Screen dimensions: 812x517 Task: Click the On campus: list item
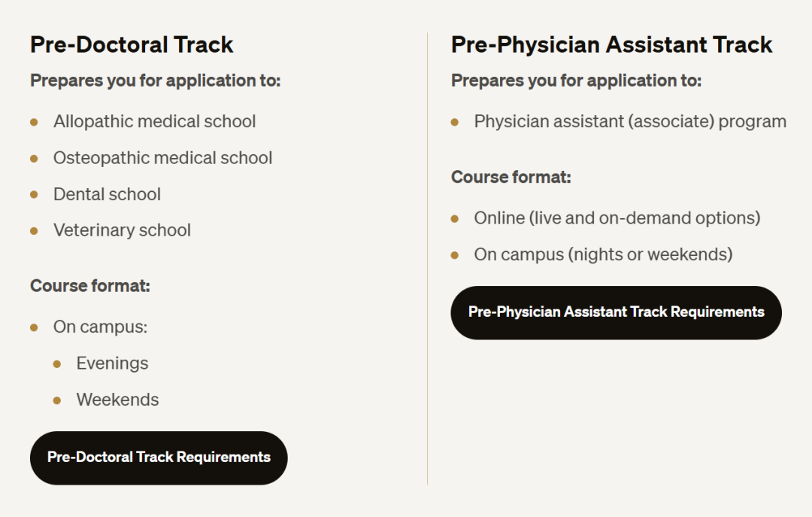tap(100, 327)
